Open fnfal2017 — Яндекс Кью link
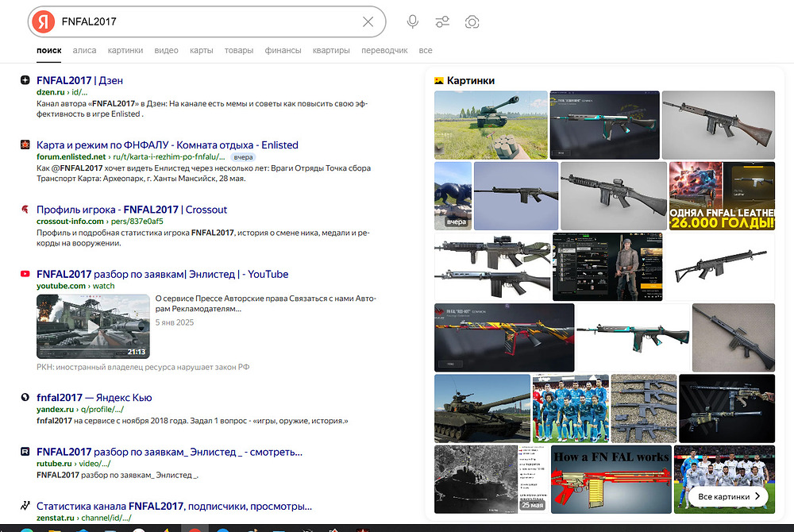Screen dimensions: 794x532 94,398
